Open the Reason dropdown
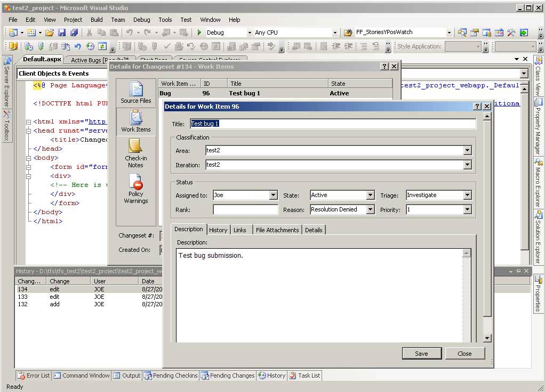Screen dimensions: 545x392 click(371, 209)
